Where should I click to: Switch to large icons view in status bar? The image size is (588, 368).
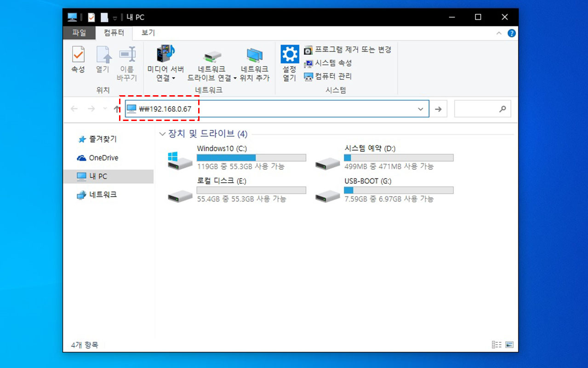(x=509, y=345)
